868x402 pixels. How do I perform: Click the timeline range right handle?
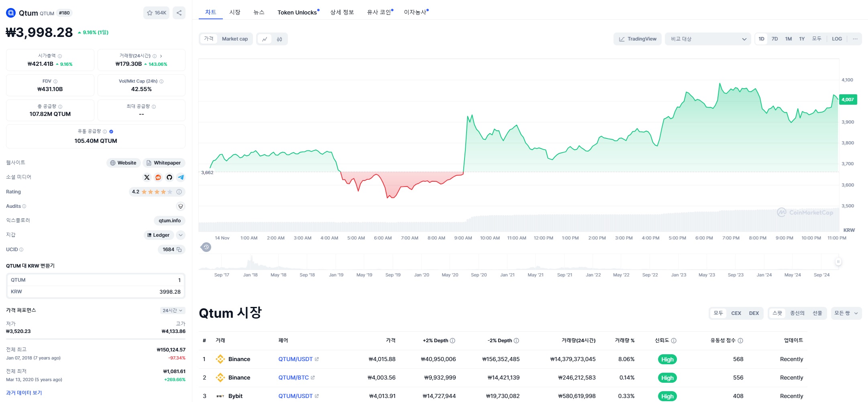point(838,262)
